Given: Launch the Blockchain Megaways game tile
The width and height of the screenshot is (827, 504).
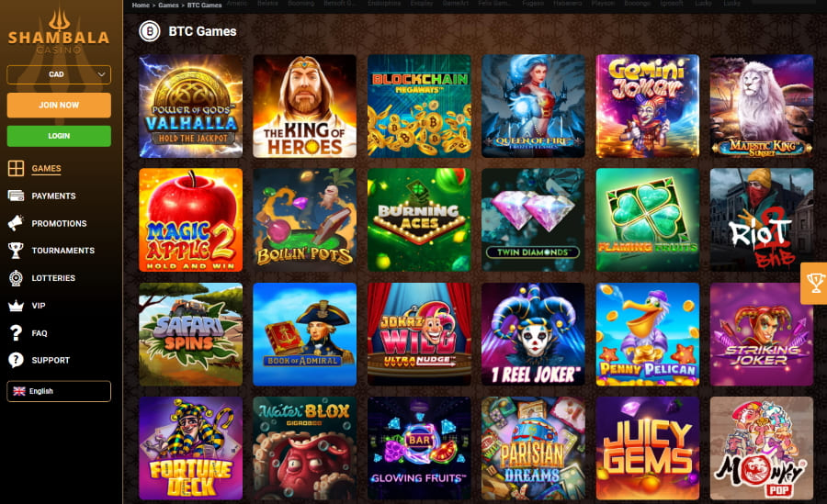Looking at the screenshot, I should tap(419, 106).
